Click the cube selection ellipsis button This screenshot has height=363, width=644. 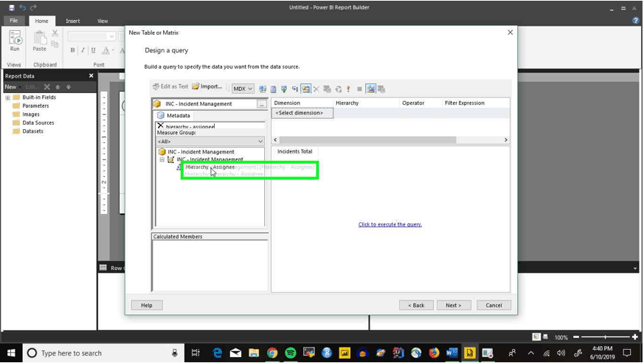coord(262,104)
